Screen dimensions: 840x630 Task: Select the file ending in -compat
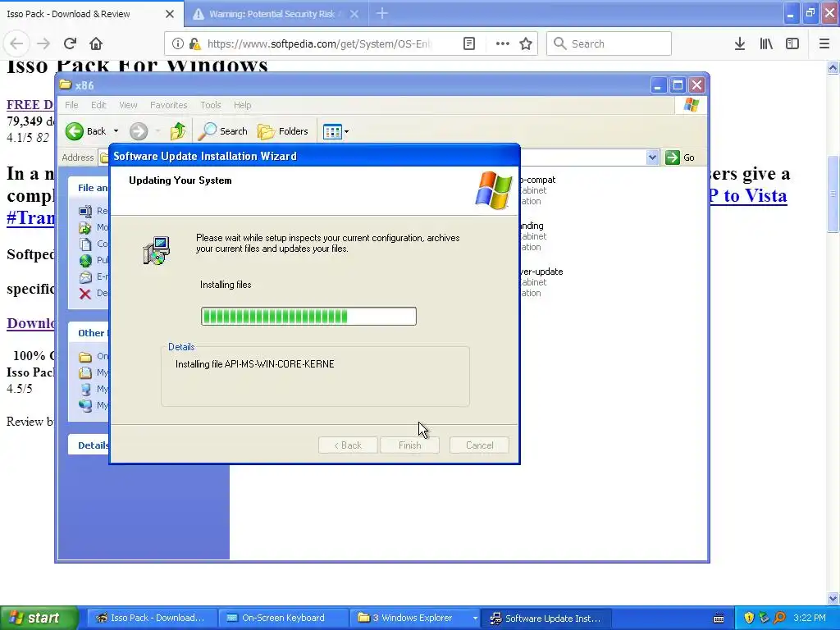coord(538,190)
